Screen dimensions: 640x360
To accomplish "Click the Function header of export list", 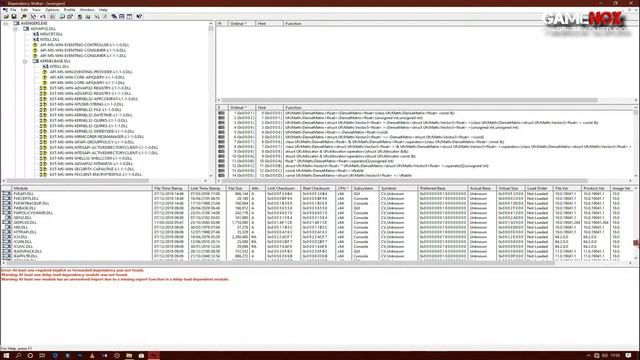I will tap(458, 108).
